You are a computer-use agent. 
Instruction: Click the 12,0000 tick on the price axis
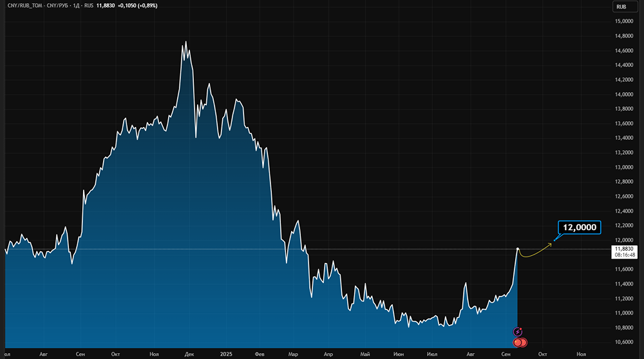pyautogui.click(x=624, y=240)
